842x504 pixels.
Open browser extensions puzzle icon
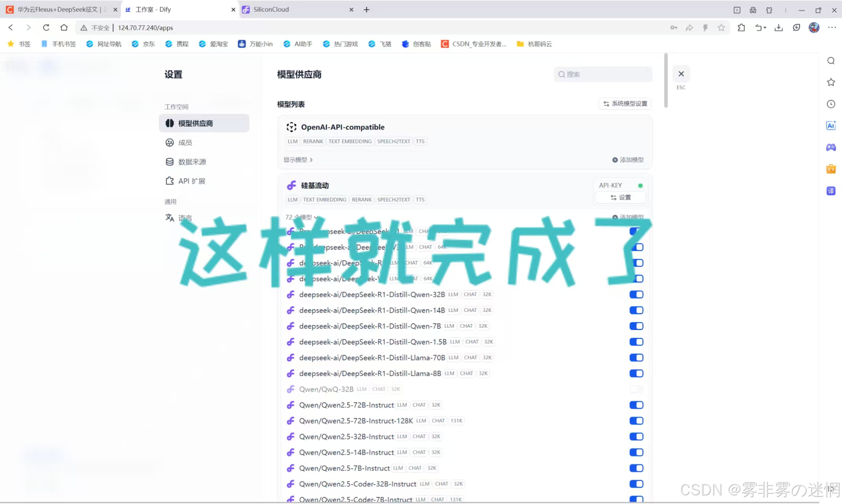point(741,28)
